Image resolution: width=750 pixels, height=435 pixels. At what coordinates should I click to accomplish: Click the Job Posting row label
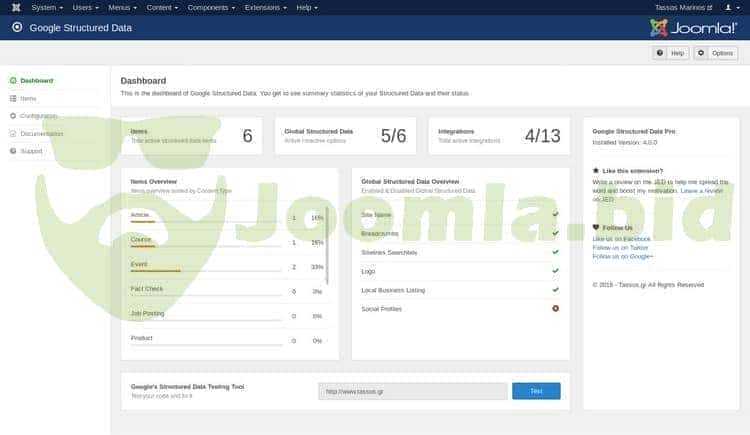click(x=147, y=313)
